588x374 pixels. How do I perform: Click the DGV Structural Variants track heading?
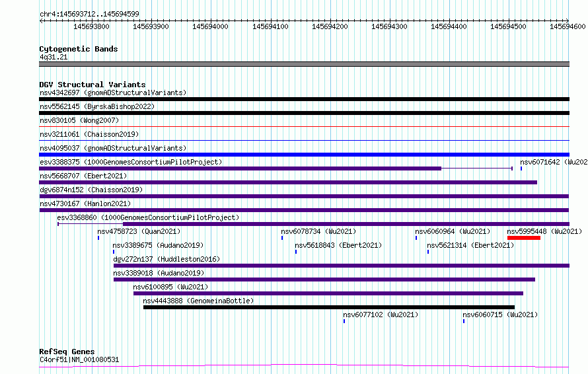(x=92, y=85)
